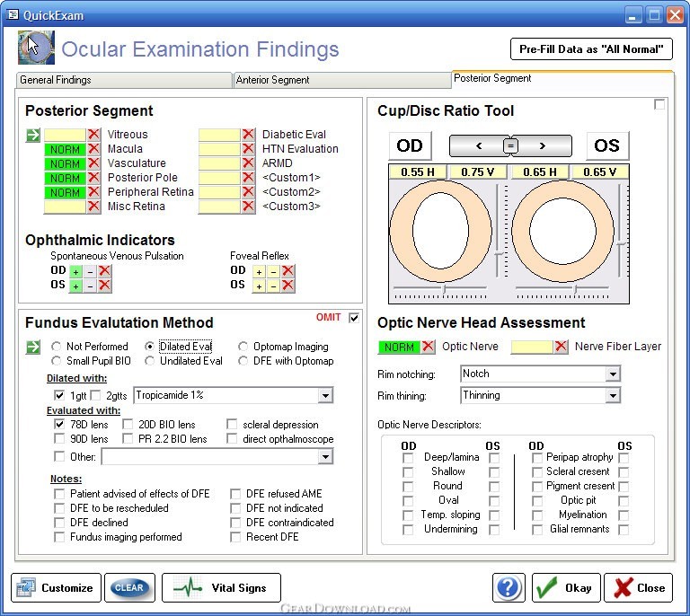This screenshot has width=690, height=616.
Task: Clear the Vitreous finding with red X
Action: [x=93, y=135]
